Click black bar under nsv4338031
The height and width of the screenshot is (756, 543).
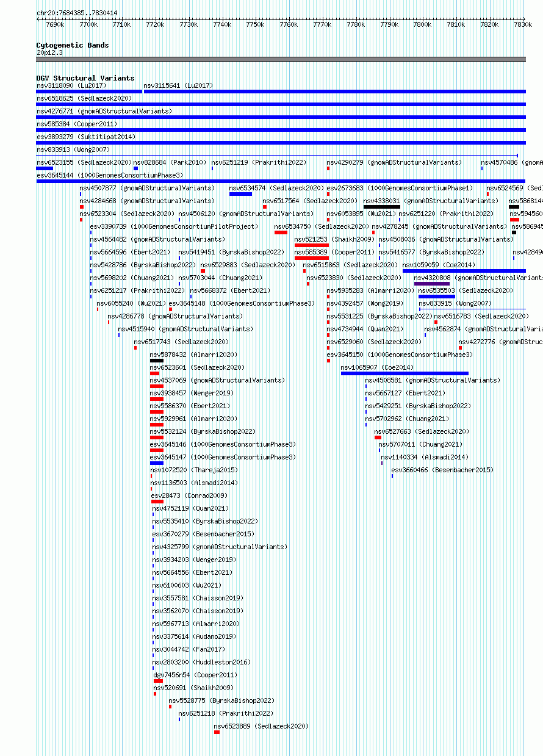(382, 207)
